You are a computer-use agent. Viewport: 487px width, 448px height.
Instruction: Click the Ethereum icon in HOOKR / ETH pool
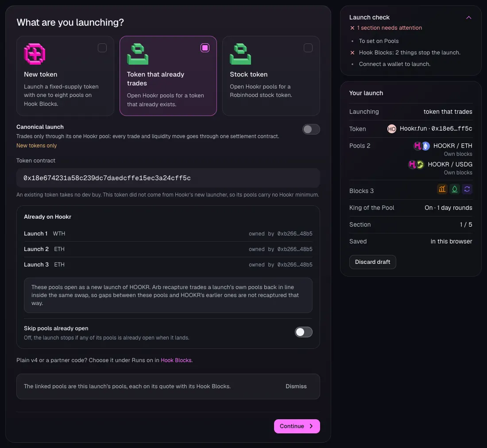[425, 146]
